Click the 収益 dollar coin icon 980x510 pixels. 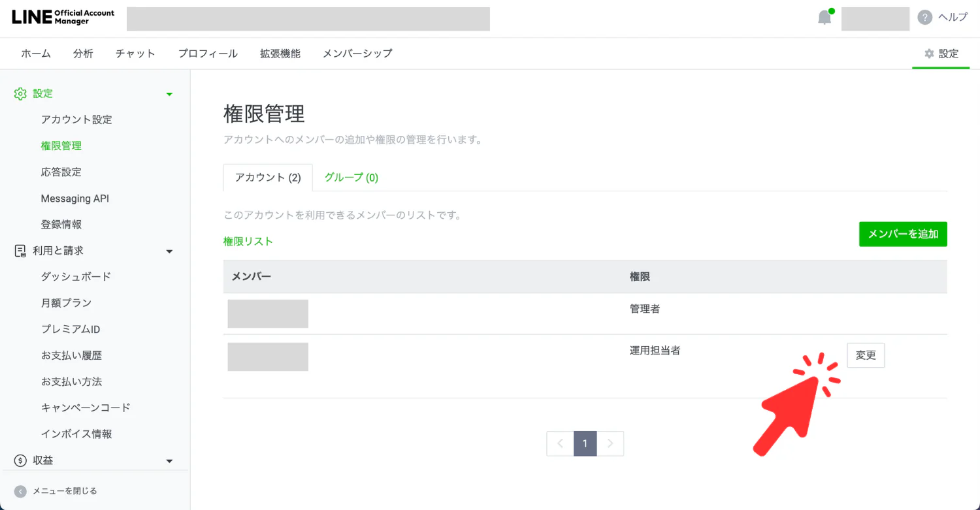pyautogui.click(x=20, y=460)
